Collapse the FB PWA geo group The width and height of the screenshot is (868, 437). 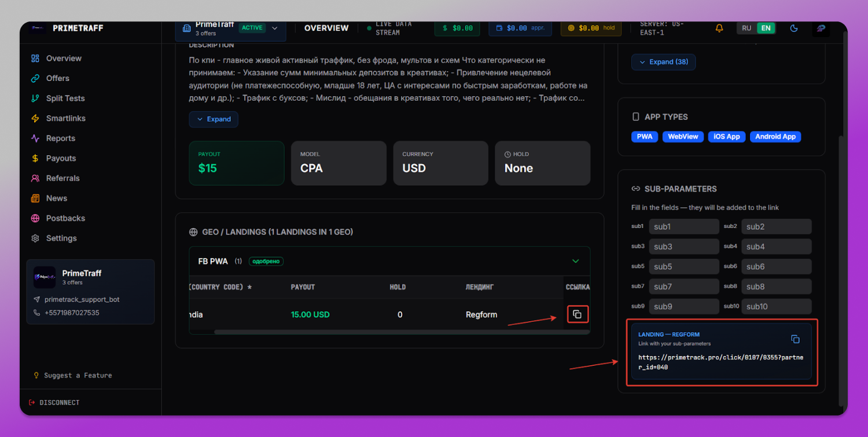pyautogui.click(x=575, y=261)
